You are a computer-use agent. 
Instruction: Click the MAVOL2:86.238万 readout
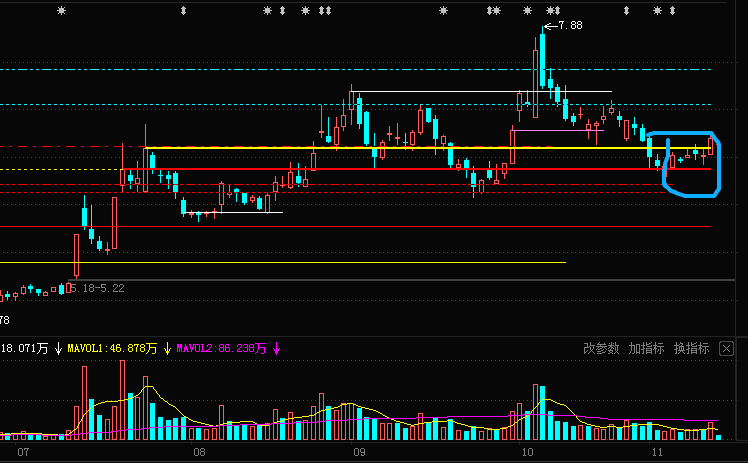point(221,349)
